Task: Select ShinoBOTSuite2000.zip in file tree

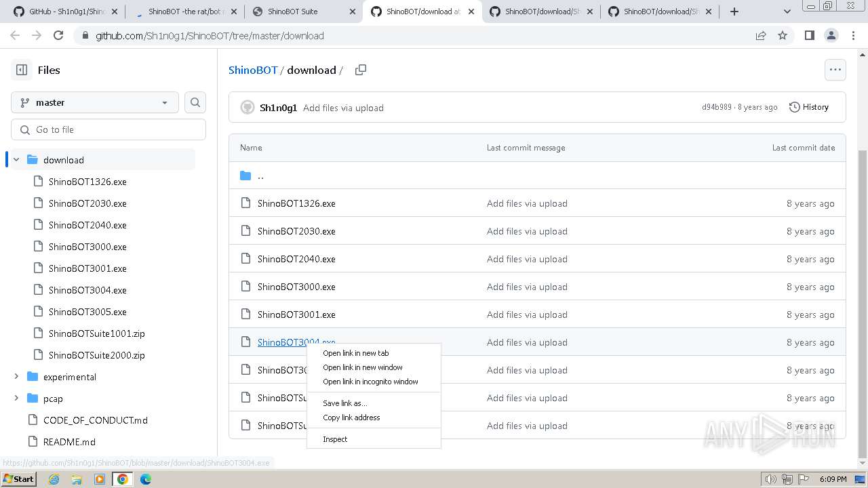Action: pyautogui.click(x=97, y=355)
